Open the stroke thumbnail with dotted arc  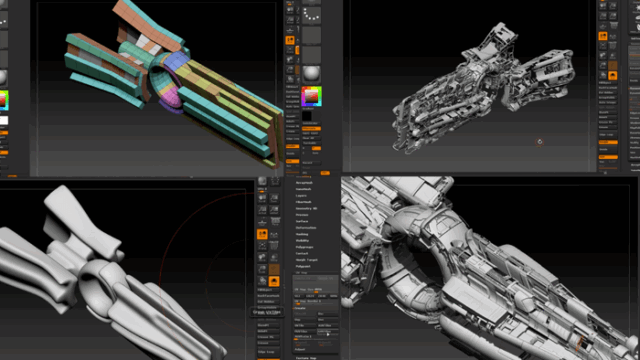point(311,16)
